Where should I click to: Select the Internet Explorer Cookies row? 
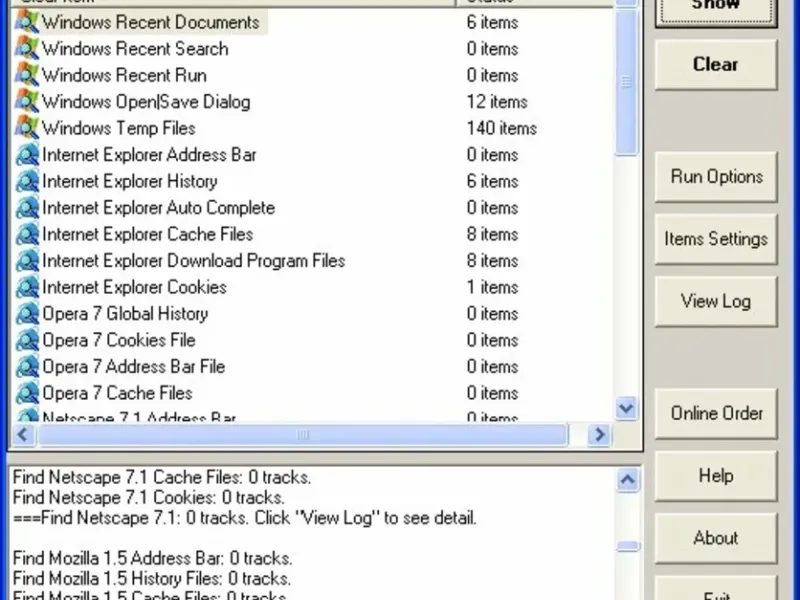(x=312, y=287)
